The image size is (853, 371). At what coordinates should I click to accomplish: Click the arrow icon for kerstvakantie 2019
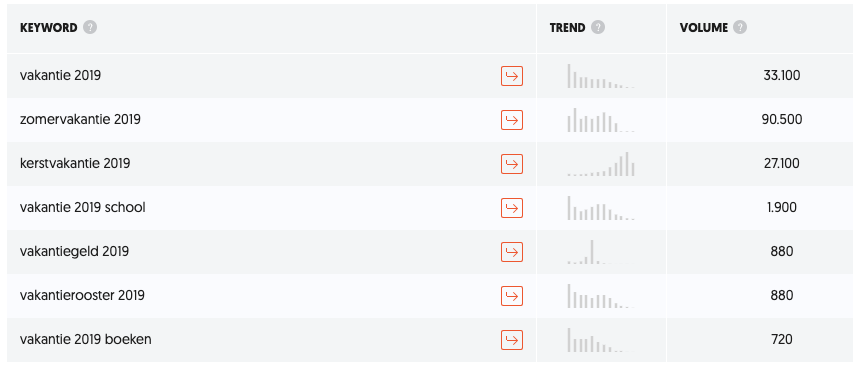click(511, 164)
